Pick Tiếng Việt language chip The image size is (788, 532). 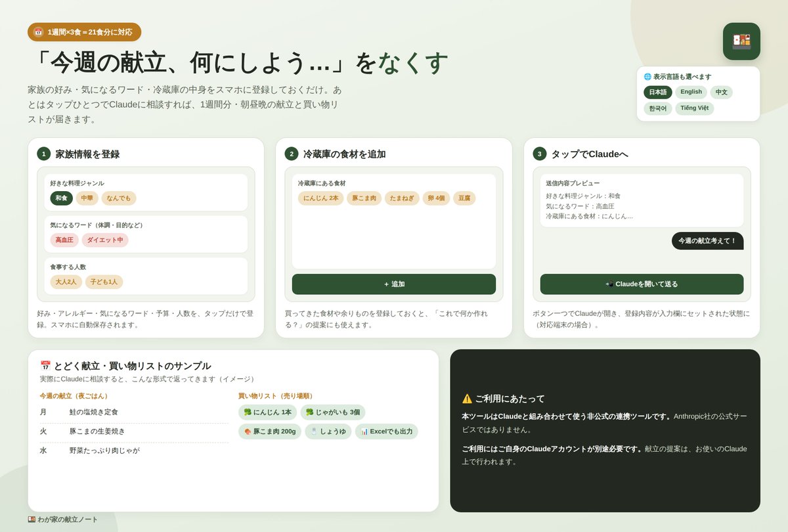[694, 108]
